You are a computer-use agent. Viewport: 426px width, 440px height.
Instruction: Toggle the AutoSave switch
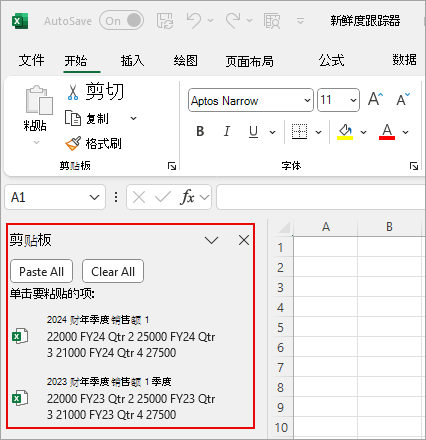click(121, 21)
